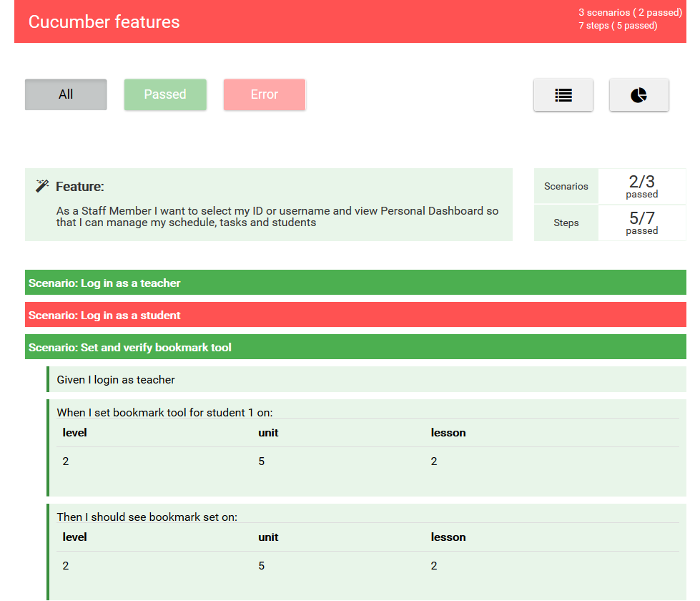Select the 'Given I login as teacher' step
Image resolution: width=700 pixels, height=601 pixels.
click(116, 379)
